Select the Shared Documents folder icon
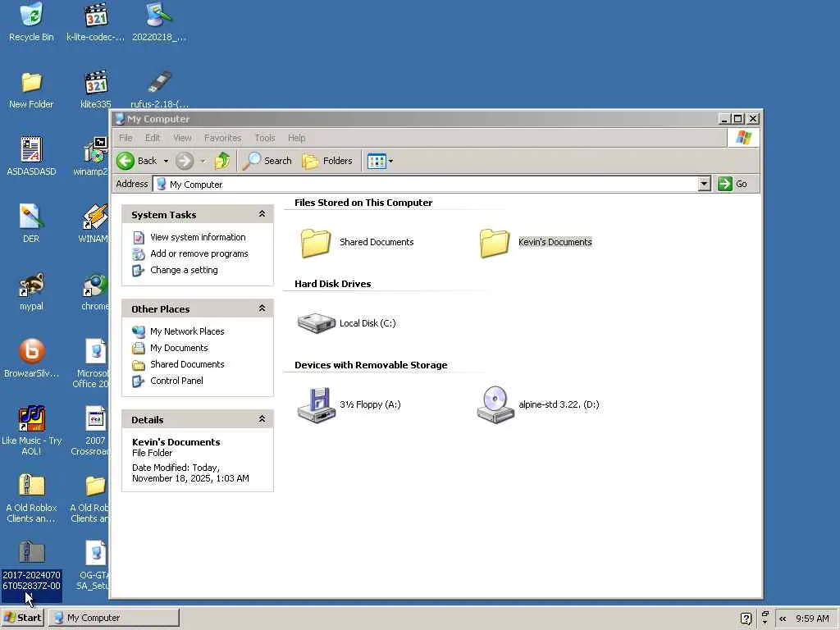Screen dimensions: 840x630 click(316, 243)
